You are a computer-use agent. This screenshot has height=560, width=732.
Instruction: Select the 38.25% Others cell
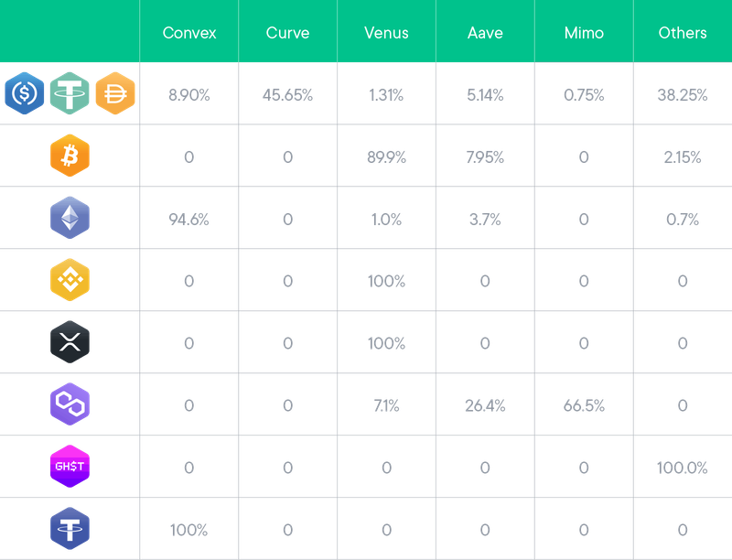(683, 95)
